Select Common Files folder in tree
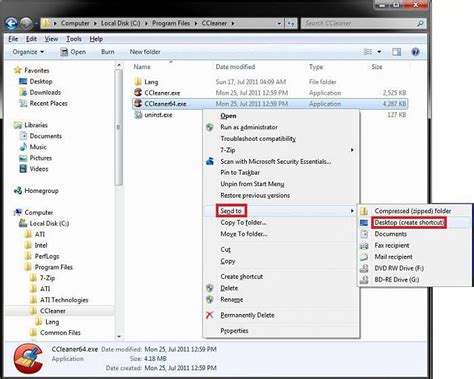Viewport: 474px width, 379px height. tap(60, 333)
